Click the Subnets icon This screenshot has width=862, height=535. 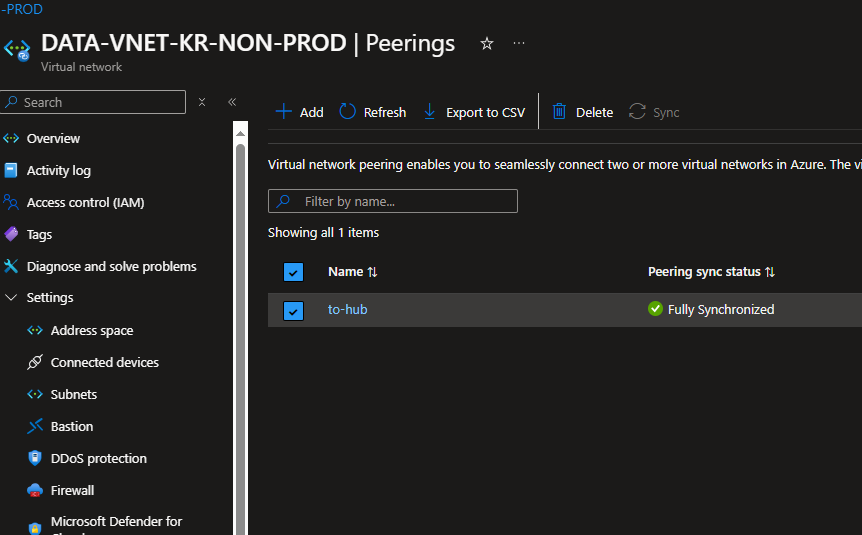click(x=35, y=394)
